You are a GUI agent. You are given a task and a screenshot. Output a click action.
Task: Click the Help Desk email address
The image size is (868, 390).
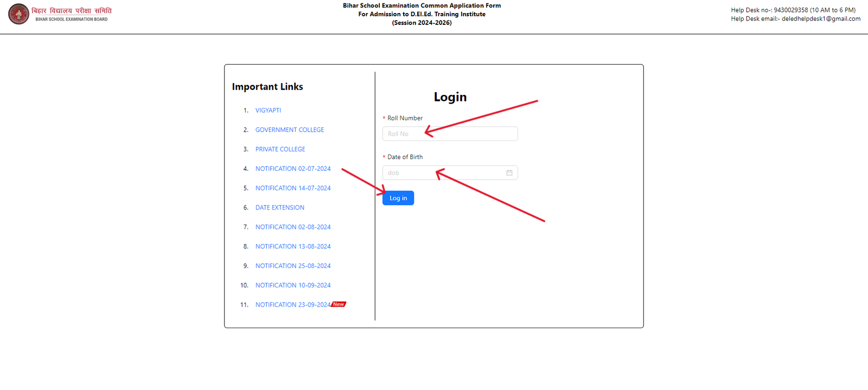click(x=820, y=18)
